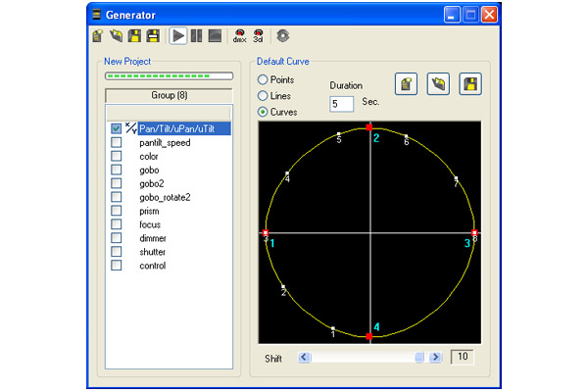
Task: Tick the gobo_rotate2 checkbox
Action: pyautogui.click(x=117, y=197)
